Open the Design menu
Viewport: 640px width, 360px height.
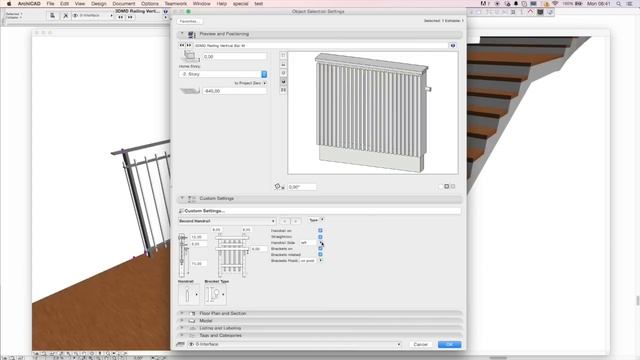[98, 4]
